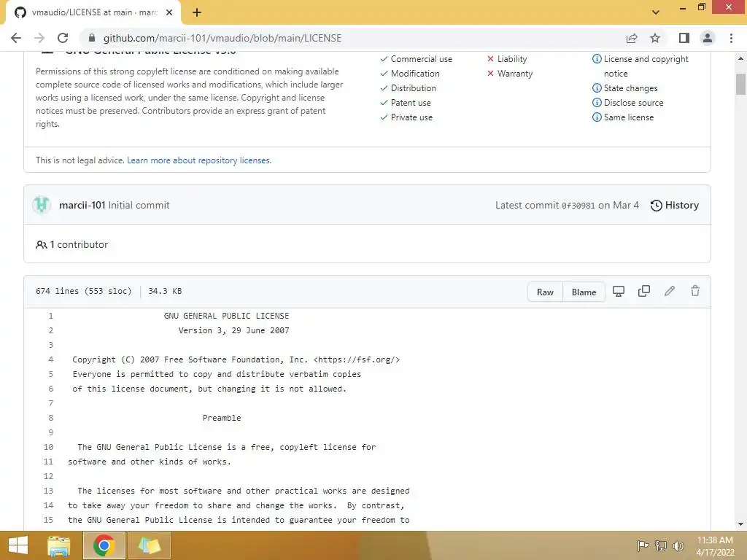Click the forward navigation arrow

39,38
